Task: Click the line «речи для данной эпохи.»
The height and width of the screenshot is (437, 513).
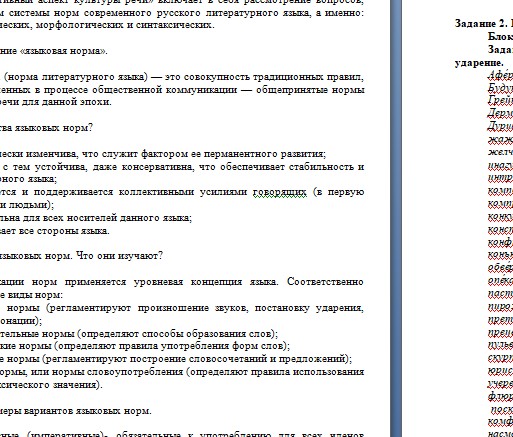Action: pyautogui.click(x=56, y=102)
